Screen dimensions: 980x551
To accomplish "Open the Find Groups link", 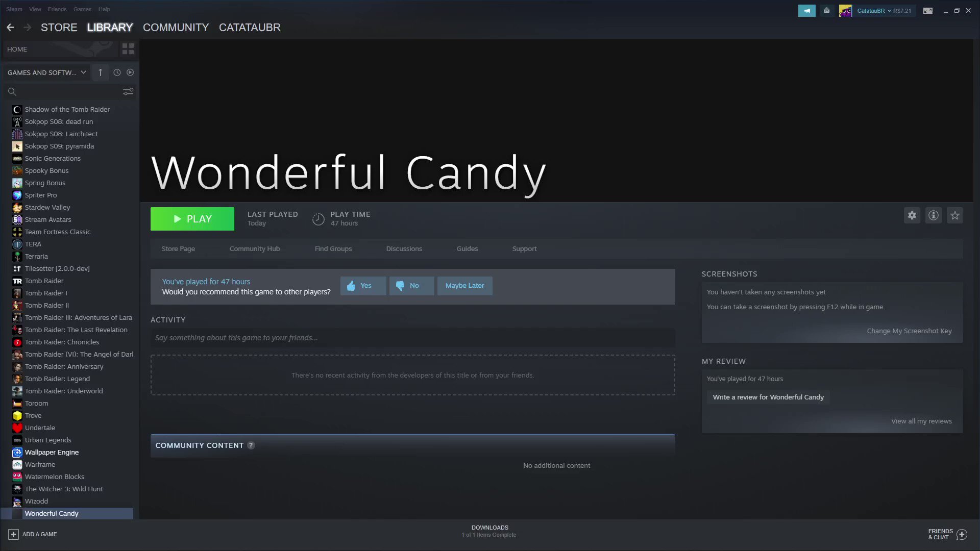I will pyautogui.click(x=333, y=249).
